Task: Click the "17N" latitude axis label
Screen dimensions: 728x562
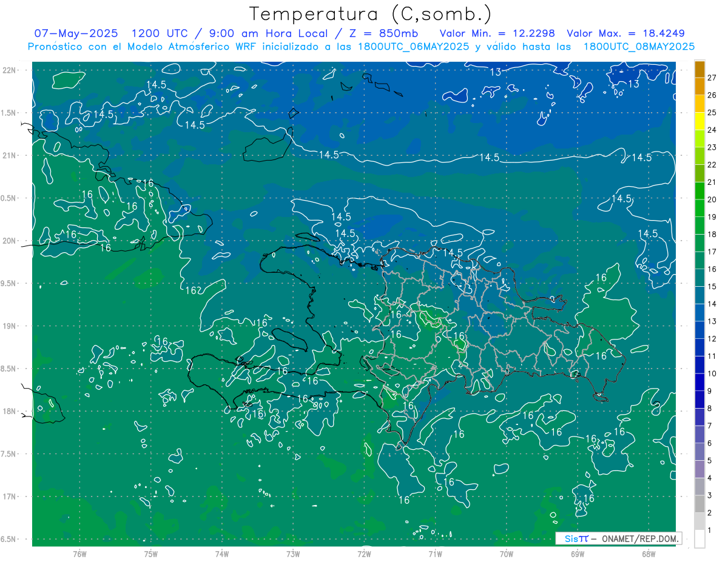Action: (x=10, y=497)
